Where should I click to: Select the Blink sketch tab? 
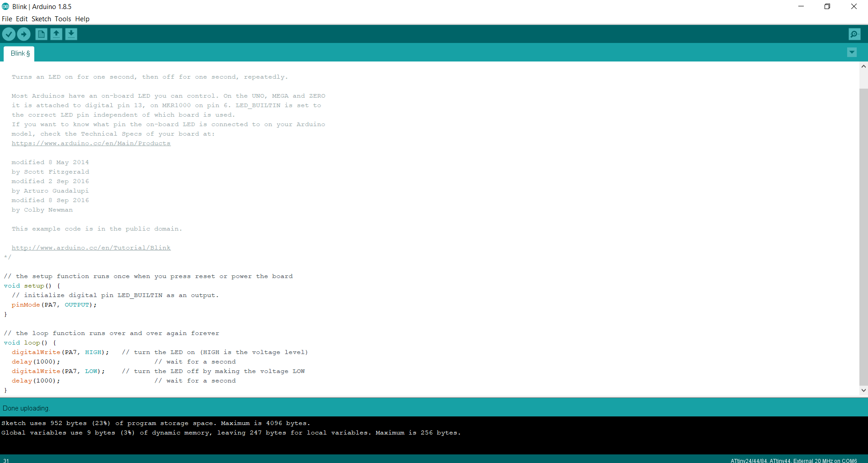[19, 53]
